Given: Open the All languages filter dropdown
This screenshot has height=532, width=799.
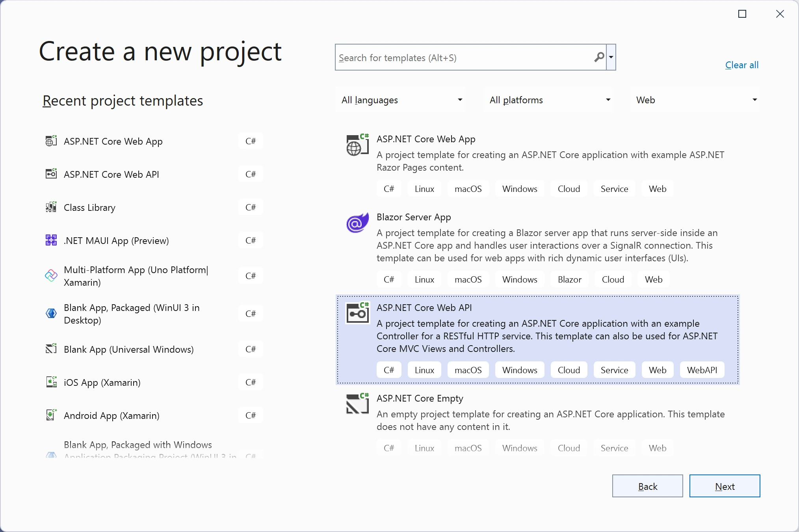Looking at the screenshot, I should [400, 100].
